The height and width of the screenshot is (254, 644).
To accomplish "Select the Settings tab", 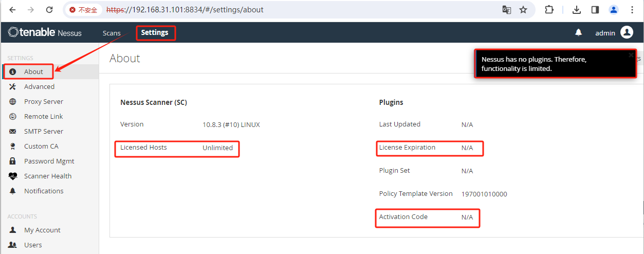I will pyautogui.click(x=155, y=32).
